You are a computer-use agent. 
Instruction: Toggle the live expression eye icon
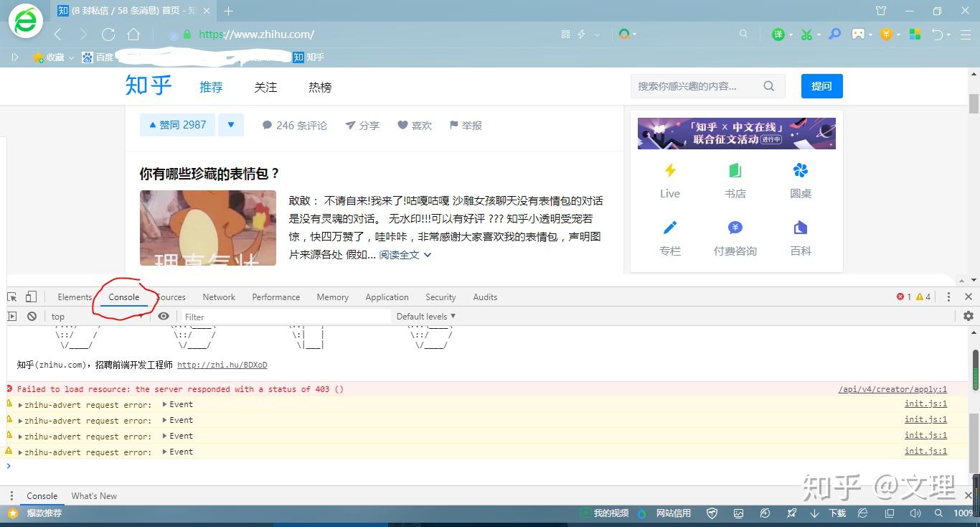coord(164,316)
